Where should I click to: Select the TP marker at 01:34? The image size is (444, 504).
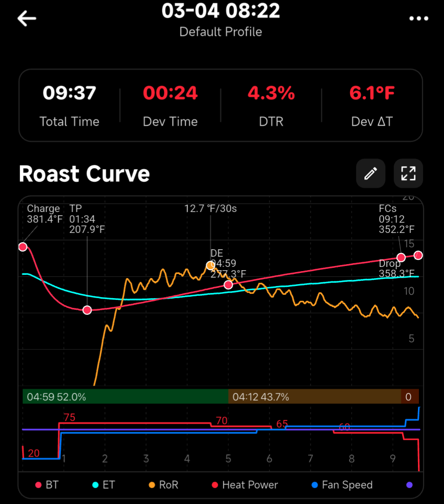(87, 309)
